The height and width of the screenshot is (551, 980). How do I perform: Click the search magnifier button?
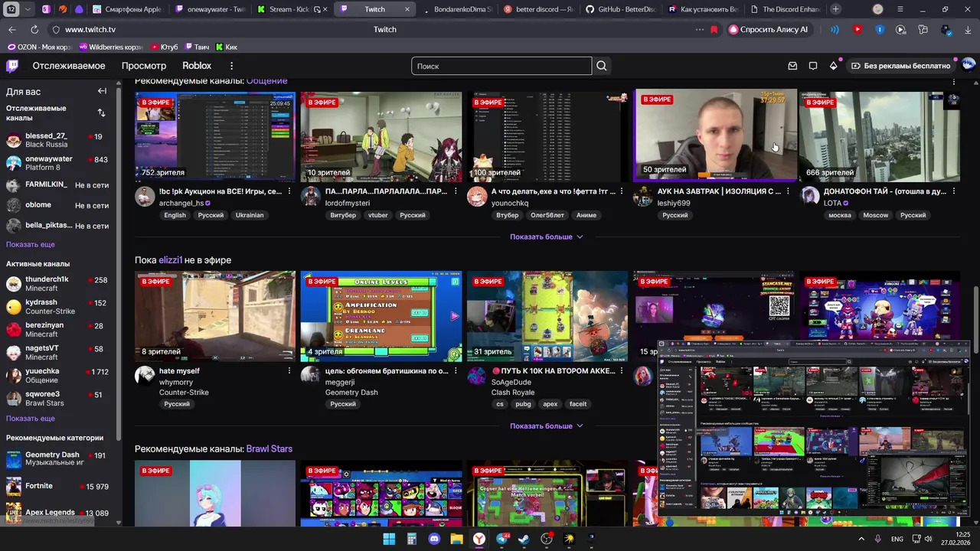[x=602, y=66]
